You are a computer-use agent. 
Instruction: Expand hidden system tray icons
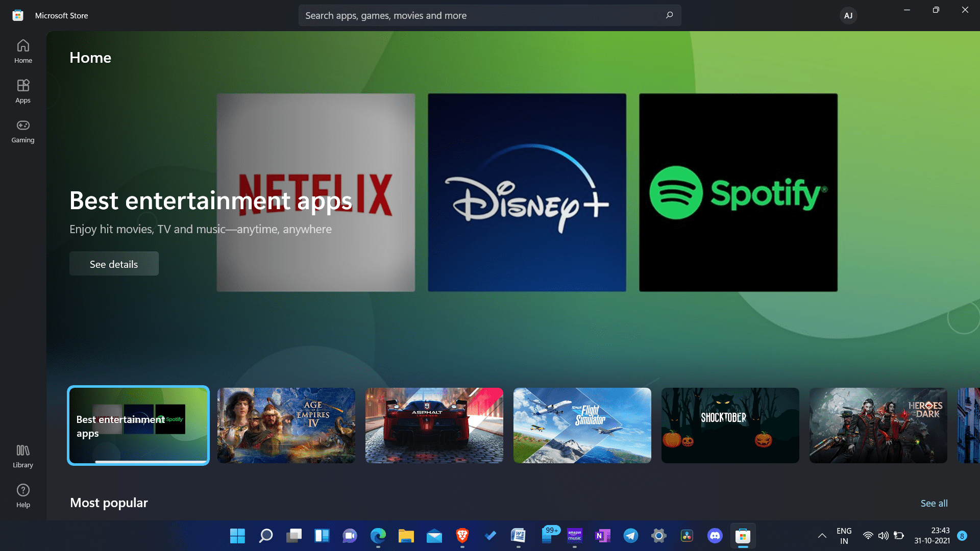(x=822, y=536)
